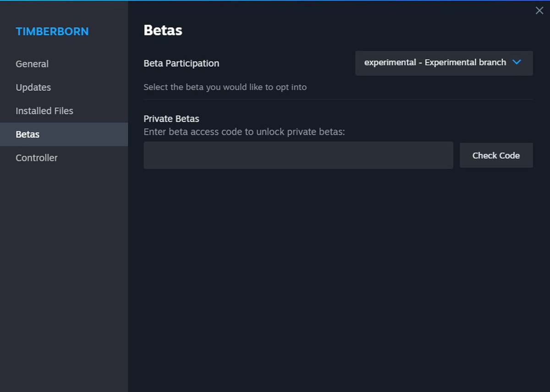Go to the Controller settings

pos(37,158)
